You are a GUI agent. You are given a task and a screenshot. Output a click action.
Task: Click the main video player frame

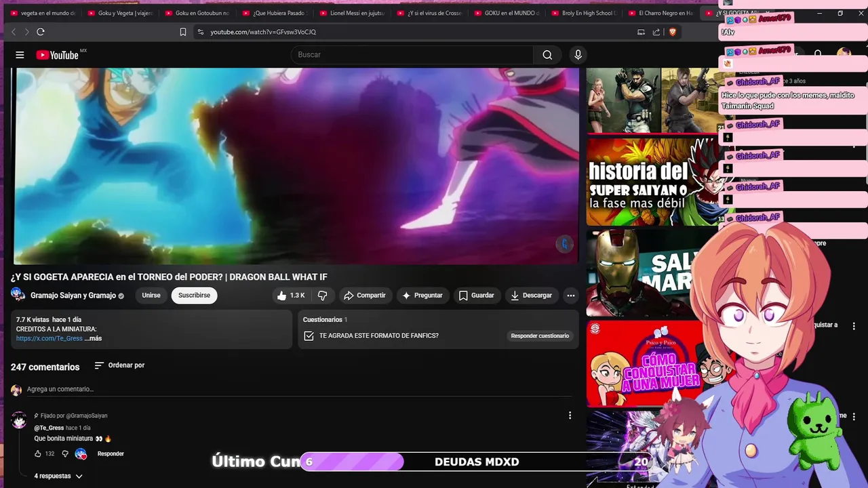pos(295,165)
